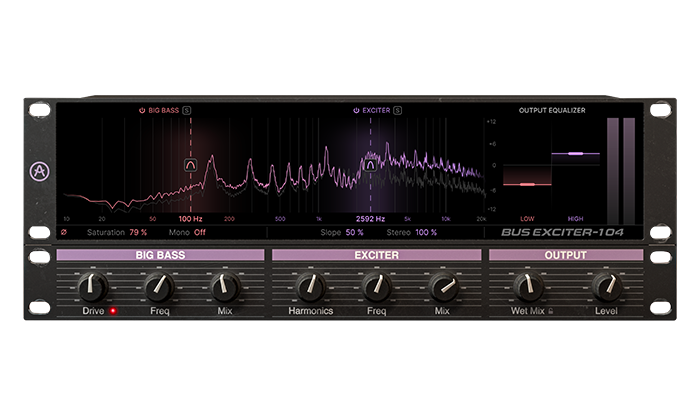Click the 2592 Hz frequency readout

(x=370, y=219)
